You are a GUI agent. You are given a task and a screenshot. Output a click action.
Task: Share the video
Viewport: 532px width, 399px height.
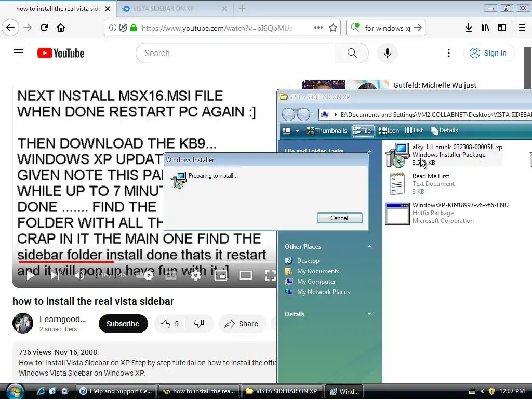[x=241, y=324]
